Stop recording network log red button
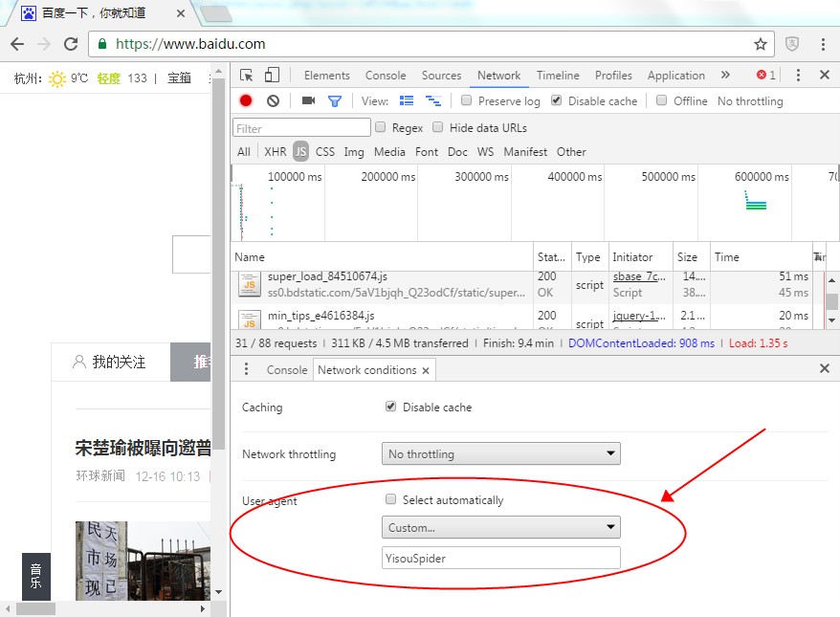 point(246,100)
